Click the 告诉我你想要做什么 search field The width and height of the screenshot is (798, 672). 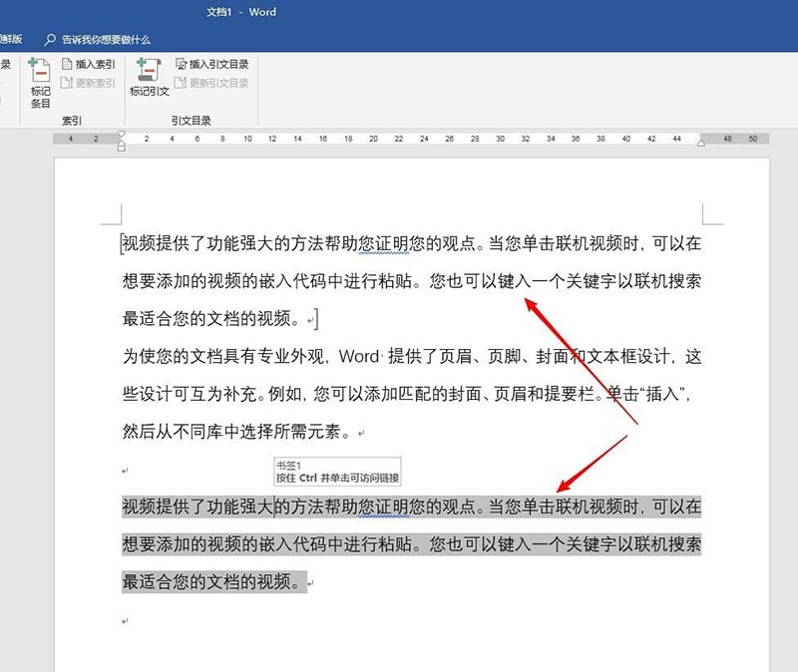(106, 39)
